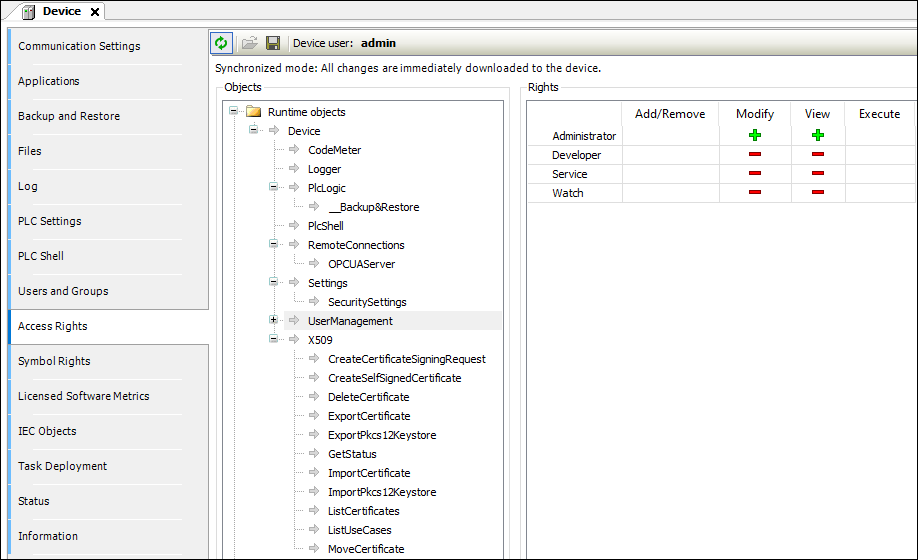Toggle Administrator Modify green plus right
This screenshot has width=918, height=560.
tap(755, 136)
